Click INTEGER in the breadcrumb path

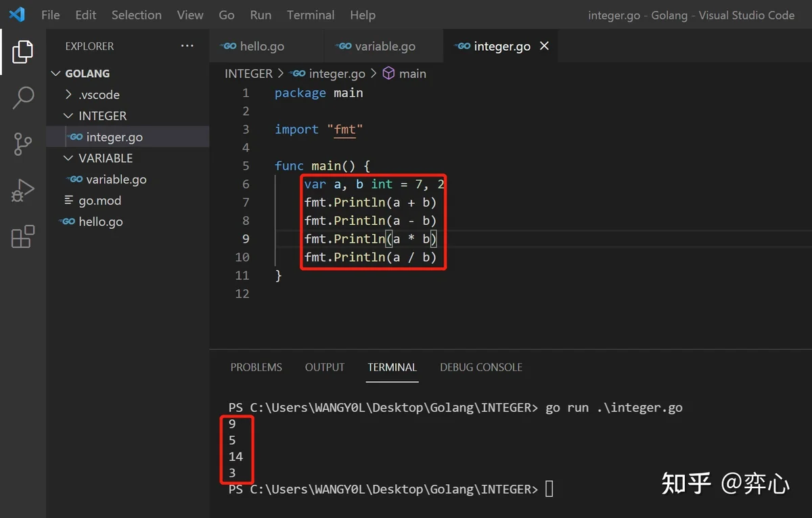248,73
